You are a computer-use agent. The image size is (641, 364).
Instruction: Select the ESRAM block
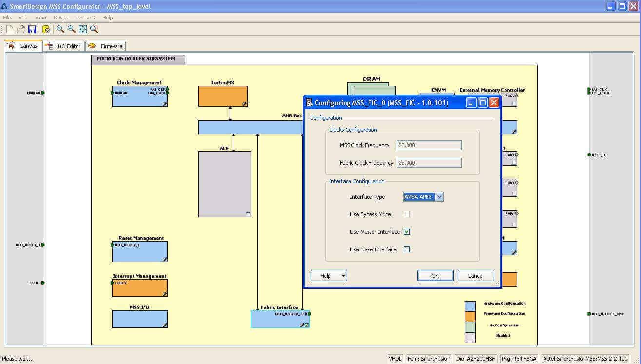pos(371,88)
